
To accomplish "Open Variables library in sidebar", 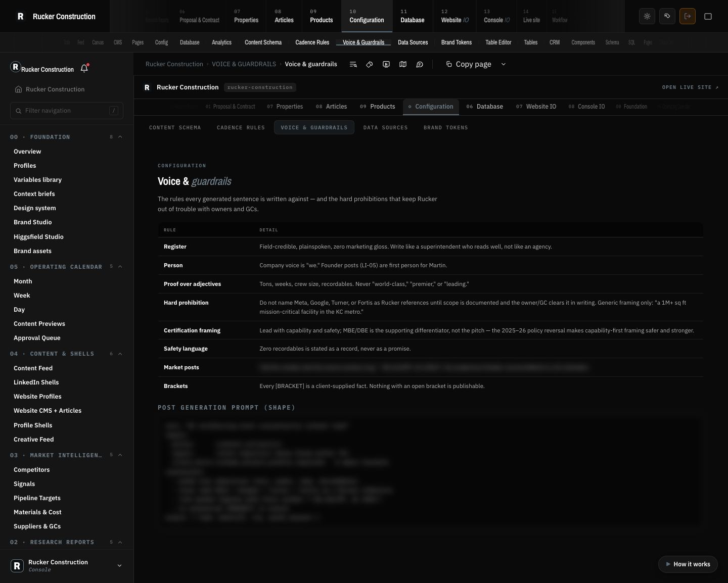I will point(37,180).
